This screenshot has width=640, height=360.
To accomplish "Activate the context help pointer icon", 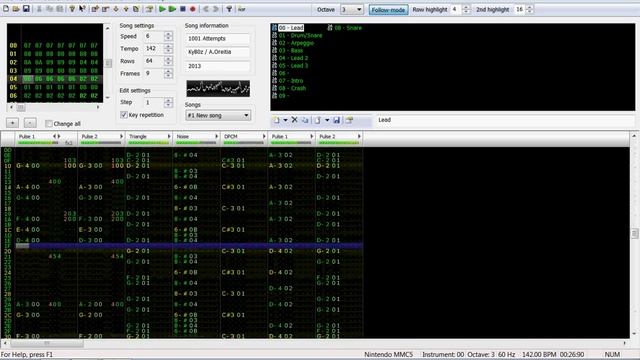I will tap(82, 9).
